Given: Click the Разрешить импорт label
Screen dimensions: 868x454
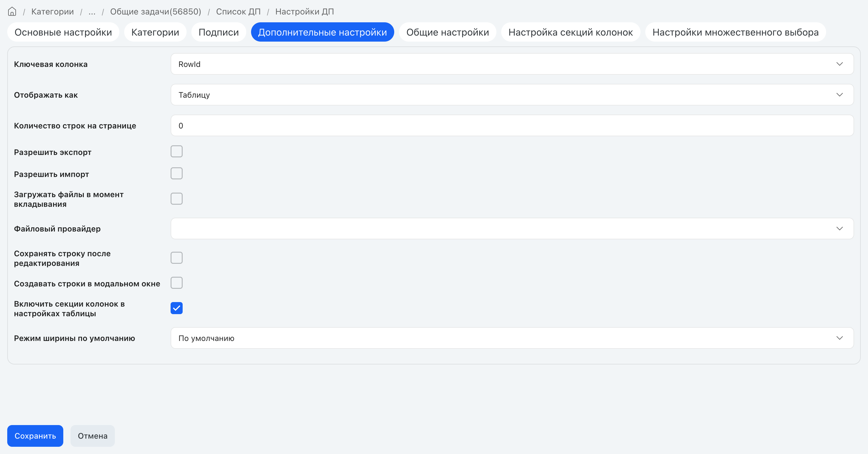Looking at the screenshot, I should coord(52,174).
